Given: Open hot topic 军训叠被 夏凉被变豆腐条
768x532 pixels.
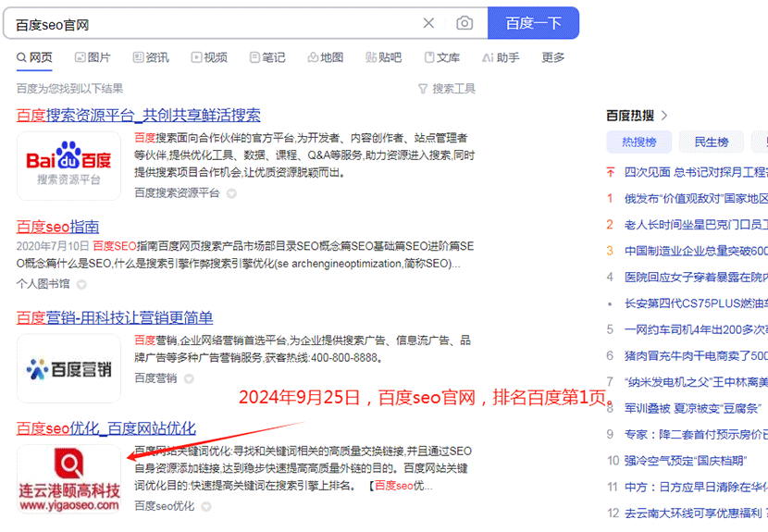Looking at the screenshot, I should click(x=692, y=408).
